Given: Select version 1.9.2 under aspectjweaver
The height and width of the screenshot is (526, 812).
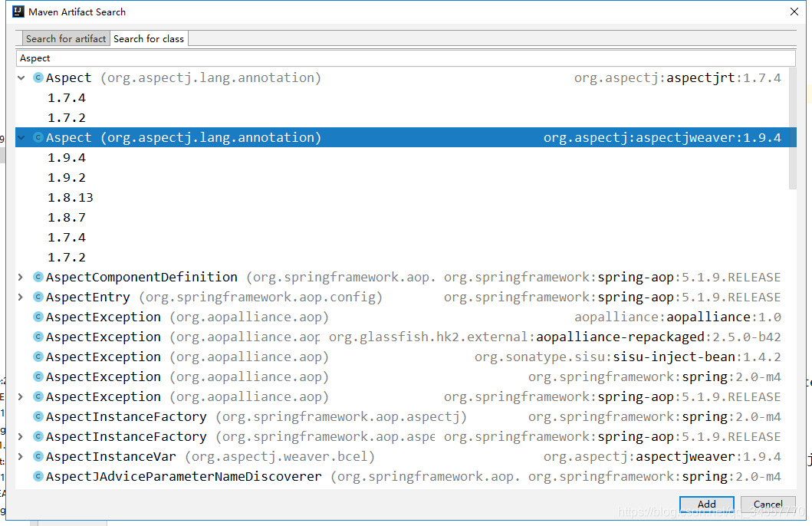Looking at the screenshot, I should pyautogui.click(x=67, y=178).
